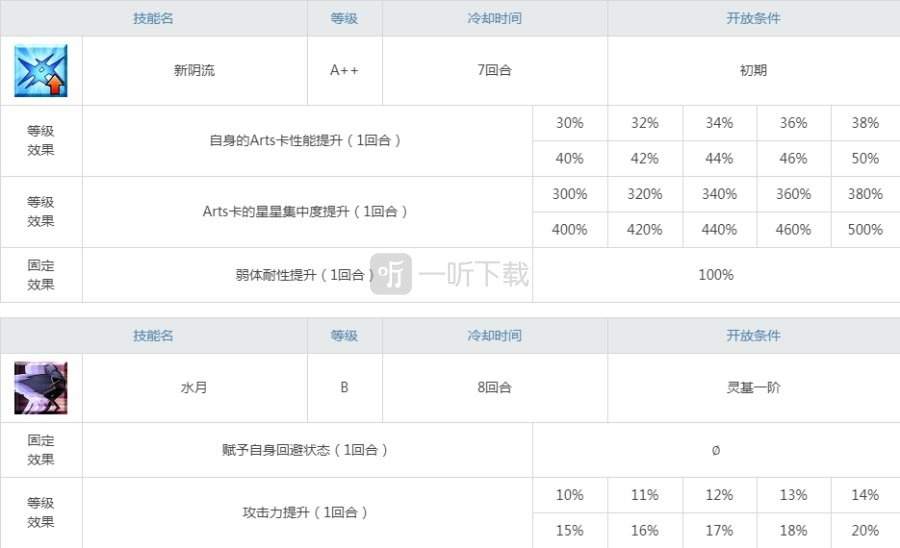Select 固定效果 label beside 回避状态 row
The image size is (900, 548).
point(41,450)
